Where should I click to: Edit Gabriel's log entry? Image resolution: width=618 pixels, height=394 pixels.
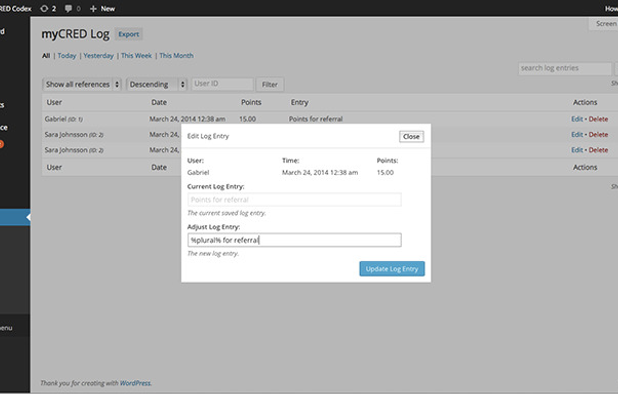577,119
